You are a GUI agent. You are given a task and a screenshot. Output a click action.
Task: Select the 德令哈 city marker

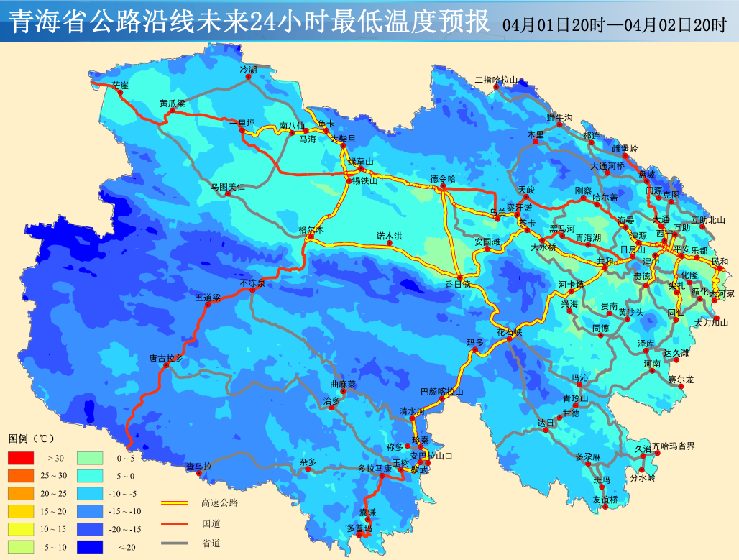click(444, 187)
